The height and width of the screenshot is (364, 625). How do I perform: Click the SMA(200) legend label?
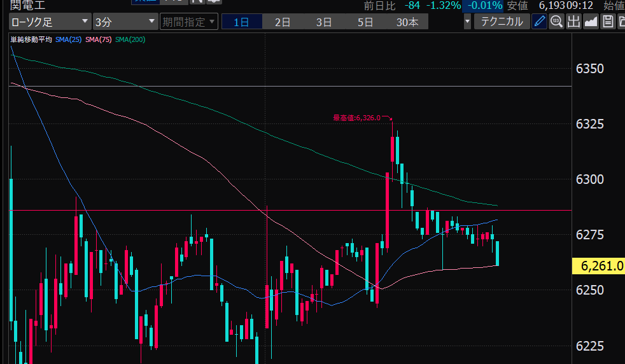pyautogui.click(x=130, y=40)
